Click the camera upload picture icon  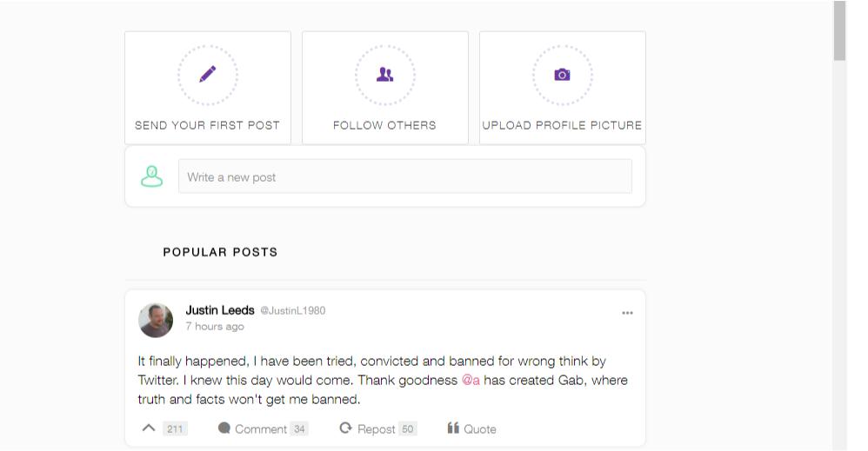click(562, 75)
